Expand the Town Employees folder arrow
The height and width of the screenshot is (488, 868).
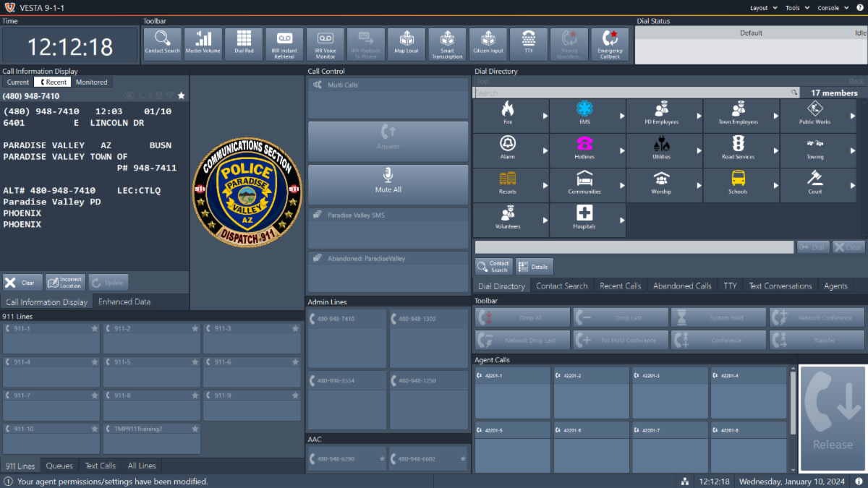click(775, 116)
